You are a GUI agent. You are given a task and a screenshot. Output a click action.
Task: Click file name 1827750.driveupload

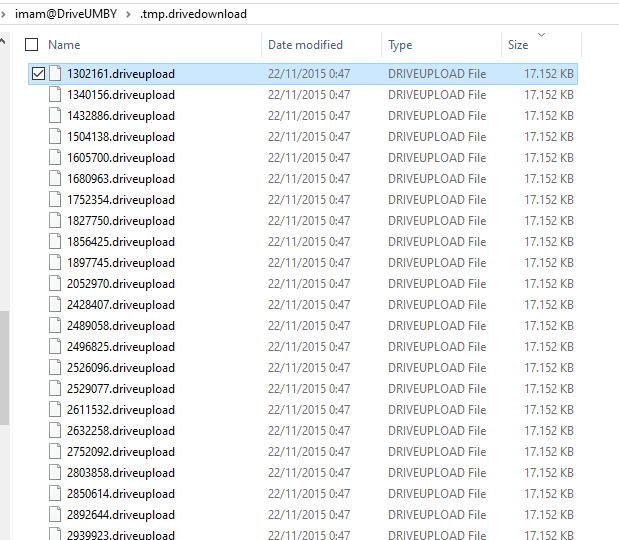pos(121,221)
